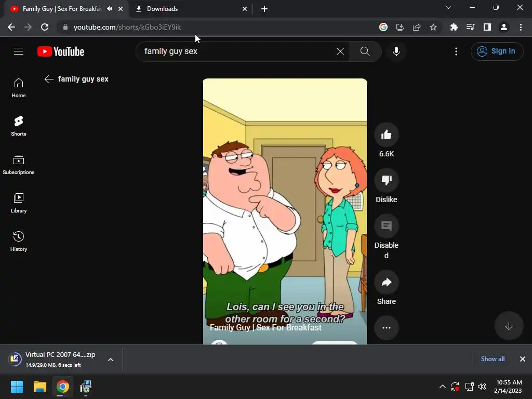Share this short

pos(386,282)
